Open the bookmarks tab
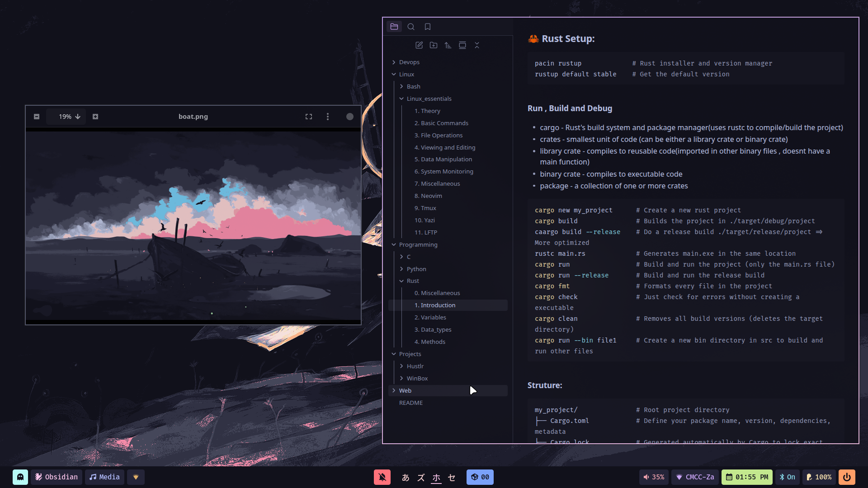Viewport: 868px width, 488px height. click(427, 27)
